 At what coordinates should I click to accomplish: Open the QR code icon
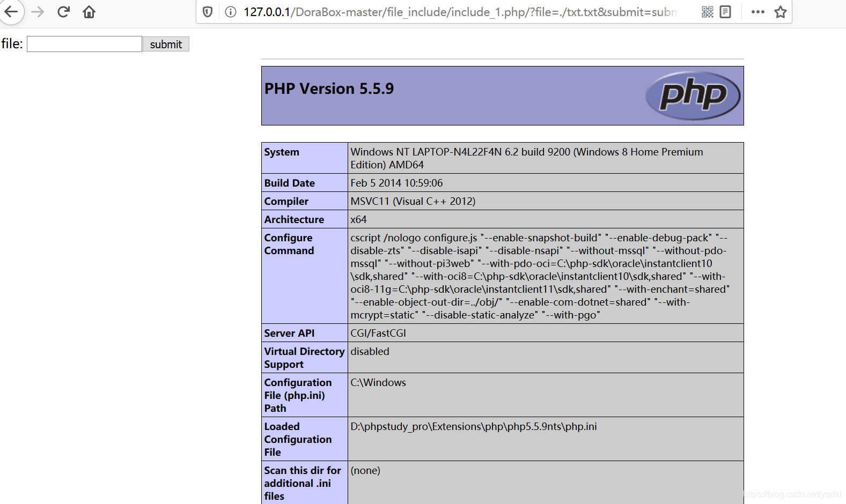pos(708,12)
